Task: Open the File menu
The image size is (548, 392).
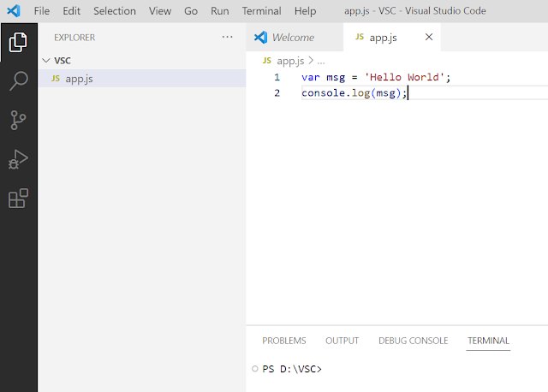Action: pos(42,11)
